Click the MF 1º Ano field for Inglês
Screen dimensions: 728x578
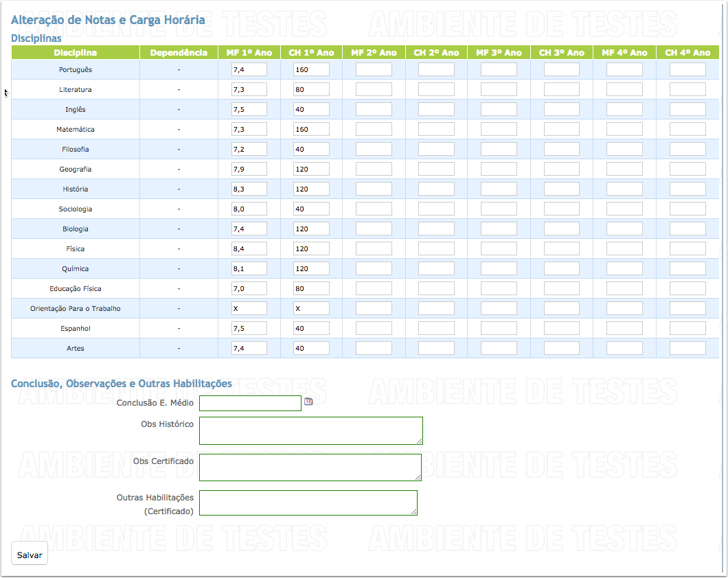(x=249, y=109)
